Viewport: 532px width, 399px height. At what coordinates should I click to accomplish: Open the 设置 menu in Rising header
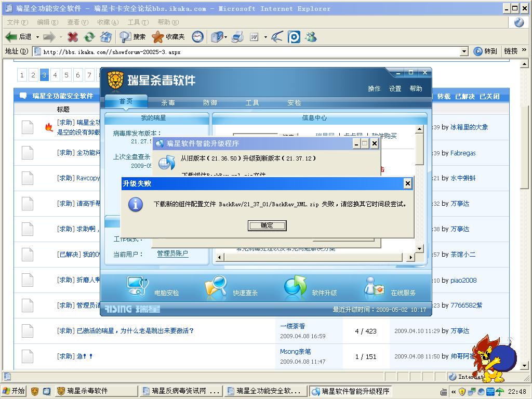click(395, 88)
